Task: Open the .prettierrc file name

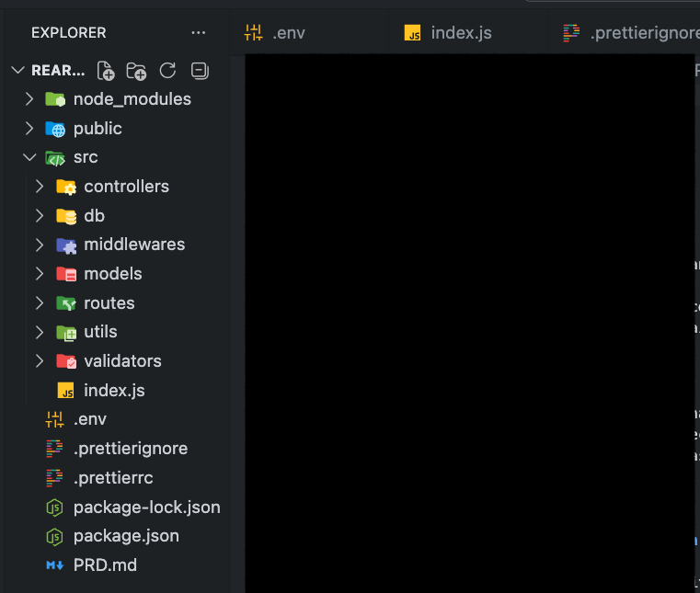Action: tap(113, 478)
